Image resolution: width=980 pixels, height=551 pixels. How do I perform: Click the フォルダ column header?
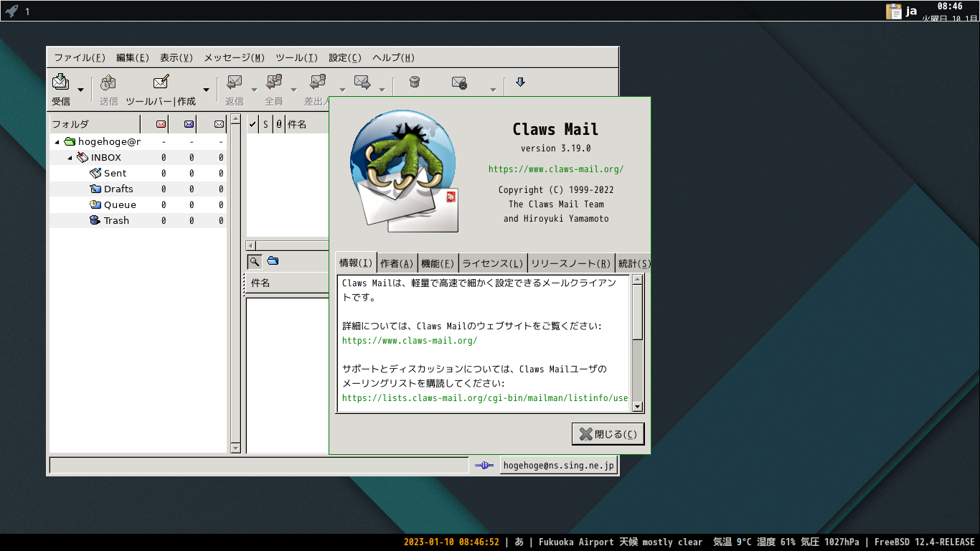tap(95, 124)
